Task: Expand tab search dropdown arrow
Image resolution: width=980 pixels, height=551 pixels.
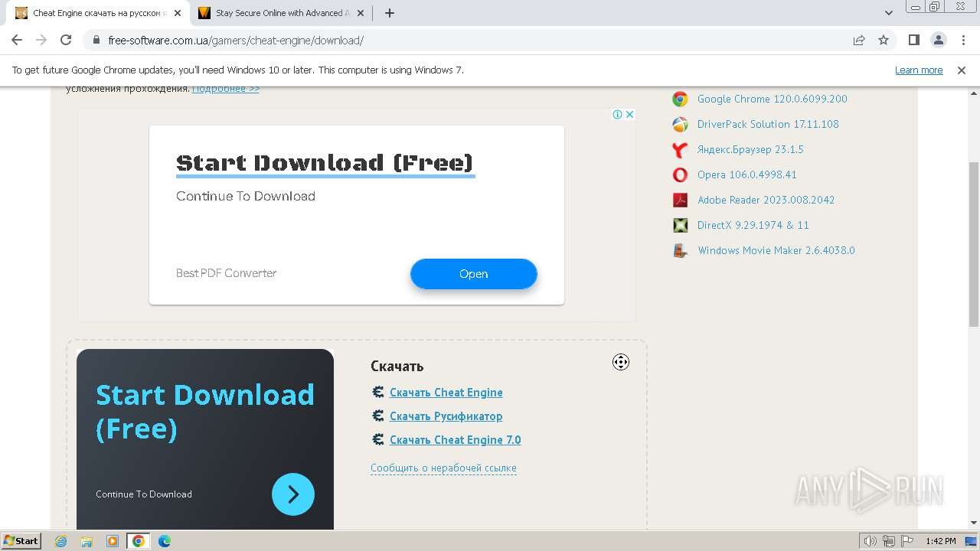Action: [x=889, y=13]
